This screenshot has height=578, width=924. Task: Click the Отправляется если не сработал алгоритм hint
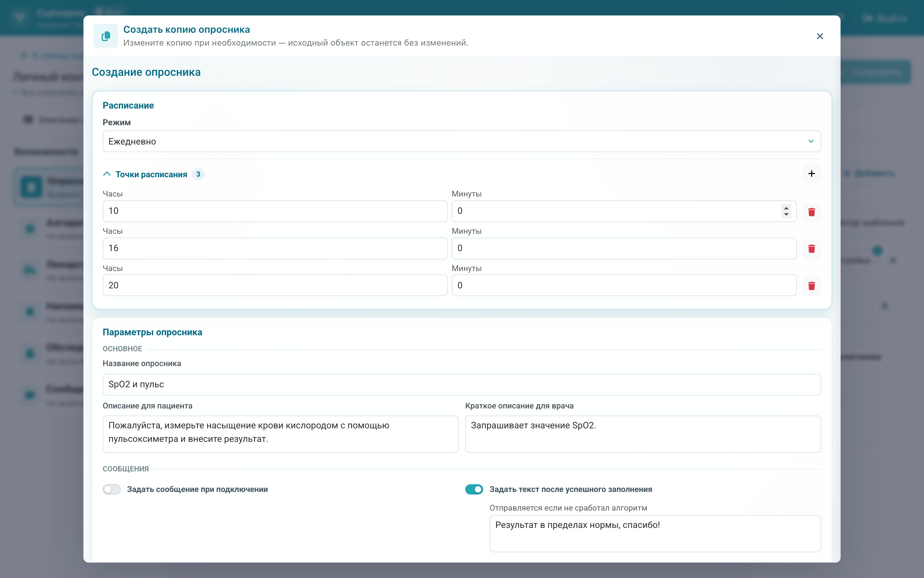point(568,508)
